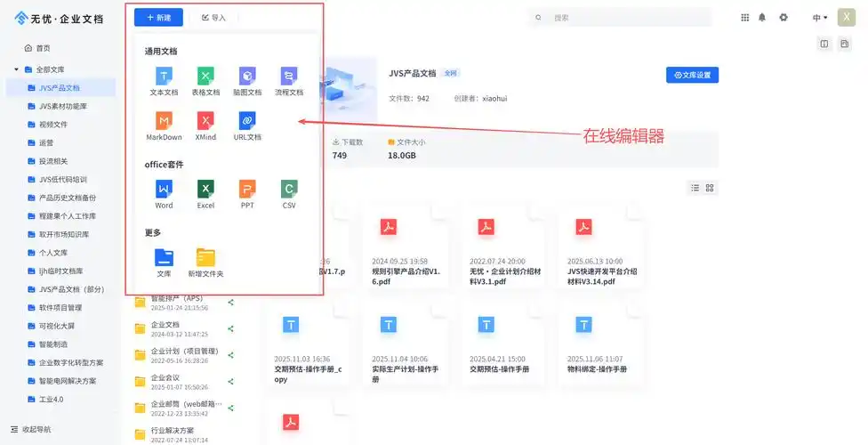The width and height of the screenshot is (868, 445).
Task: Click share icon beside 智能排产（APS） folder
Action: pyautogui.click(x=231, y=303)
